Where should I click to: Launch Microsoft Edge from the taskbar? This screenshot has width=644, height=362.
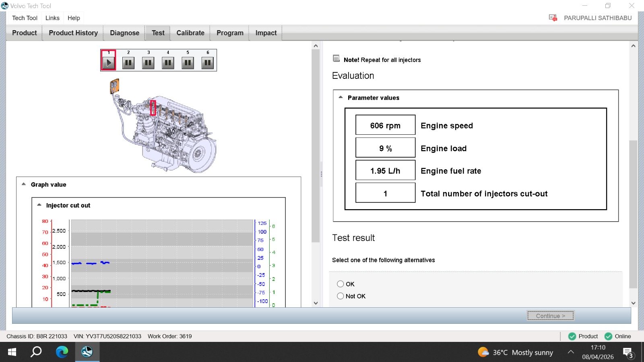click(62, 352)
